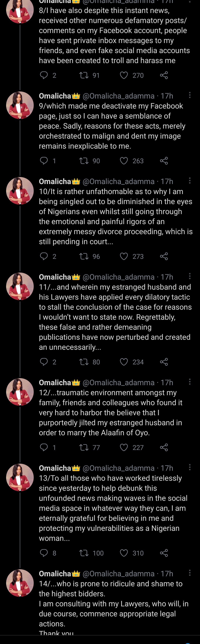
Task: Retweet the 9/ deactivate Facebook tweet
Action: 84,161
